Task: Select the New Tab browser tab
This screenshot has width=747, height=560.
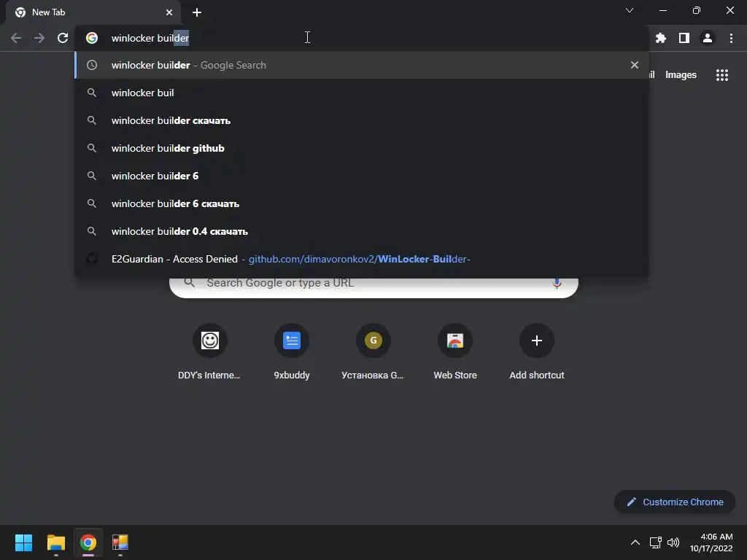Action: coord(93,12)
